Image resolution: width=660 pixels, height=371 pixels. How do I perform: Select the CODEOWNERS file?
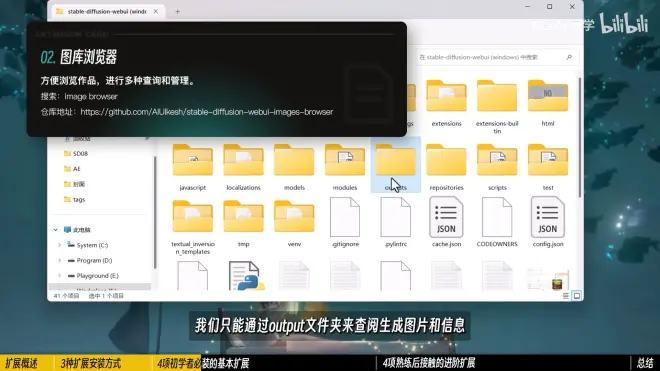point(497,222)
